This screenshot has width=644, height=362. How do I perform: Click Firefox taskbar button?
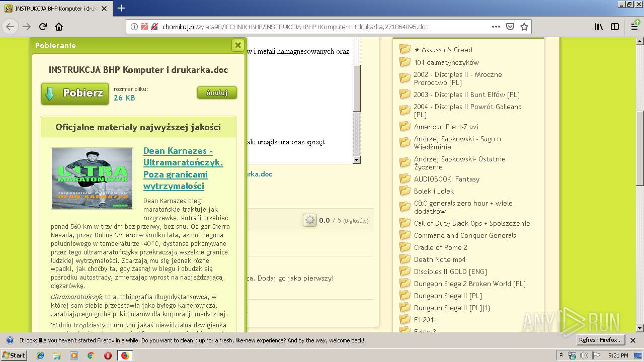[125, 355]
